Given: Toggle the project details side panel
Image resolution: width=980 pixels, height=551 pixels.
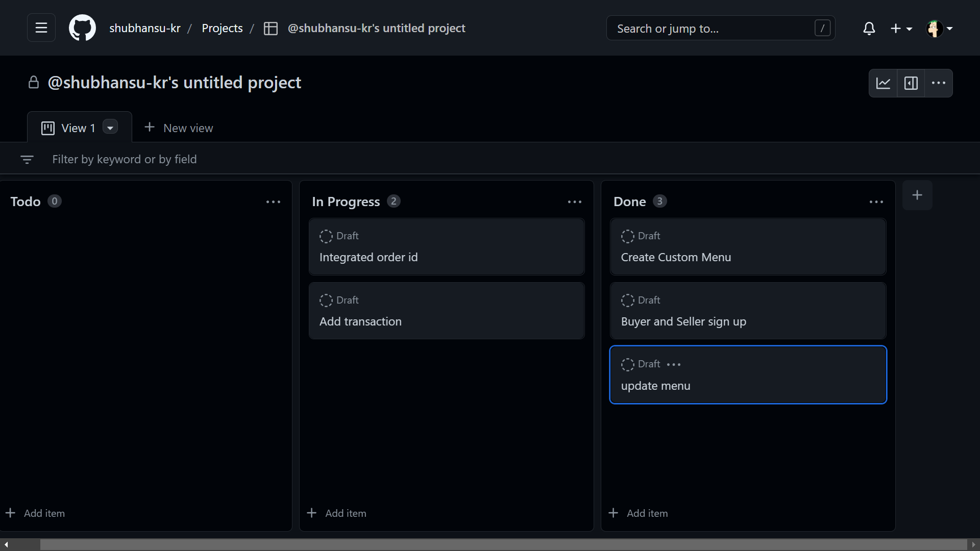Looking at the screenshot, I should pos(911,83).
